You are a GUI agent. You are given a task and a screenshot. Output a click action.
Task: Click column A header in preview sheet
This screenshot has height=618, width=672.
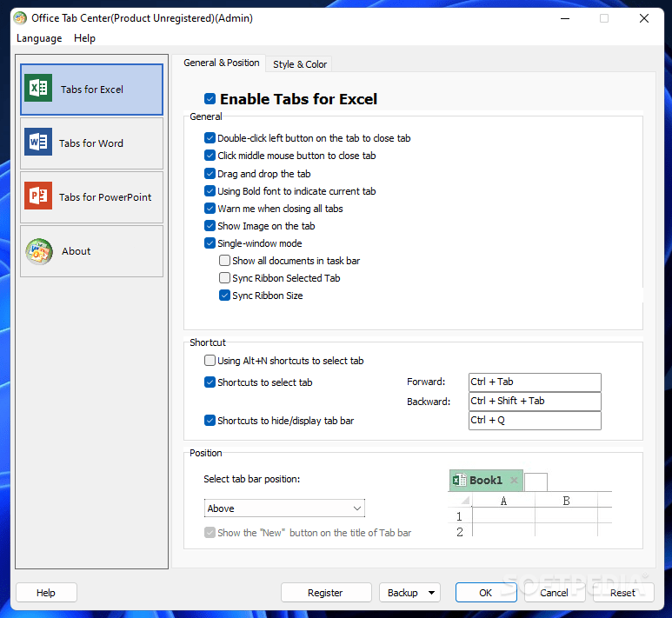[x=503, y=501]
